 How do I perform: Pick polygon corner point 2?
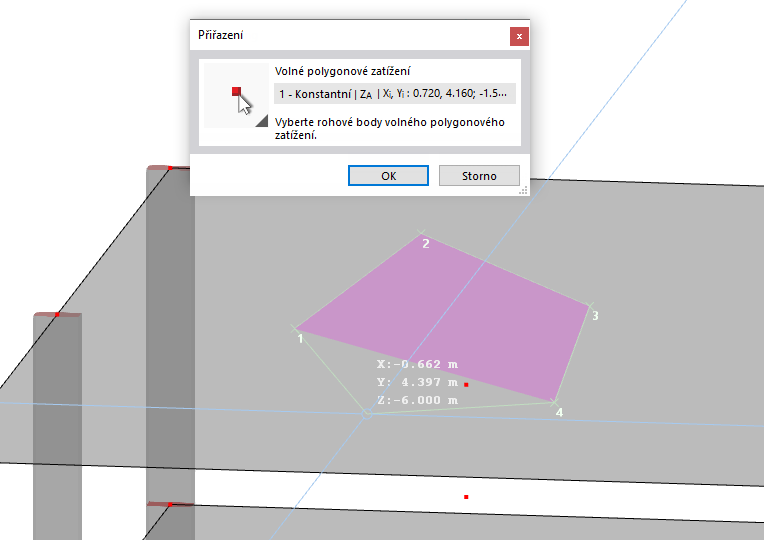coord(421,233)
